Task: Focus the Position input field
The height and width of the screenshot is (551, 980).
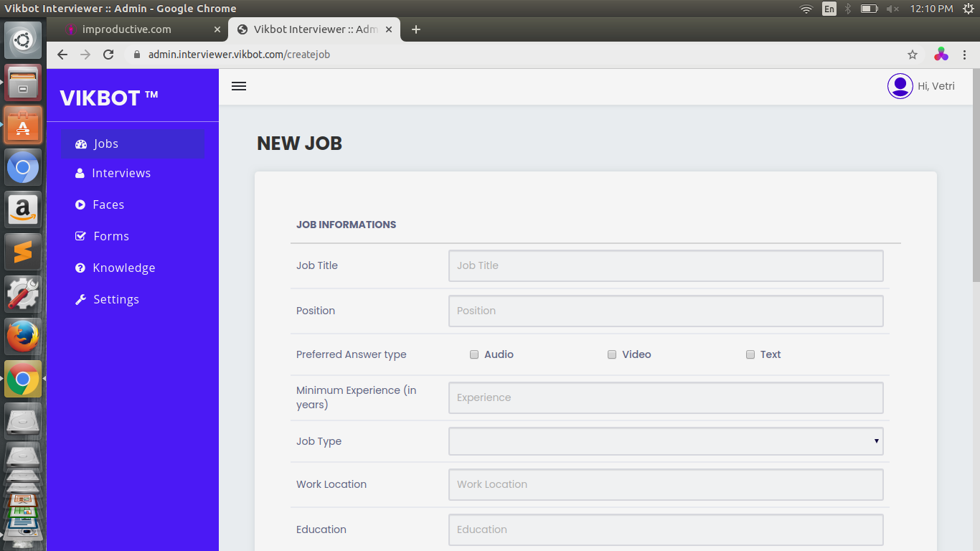Action: point(666,311)
